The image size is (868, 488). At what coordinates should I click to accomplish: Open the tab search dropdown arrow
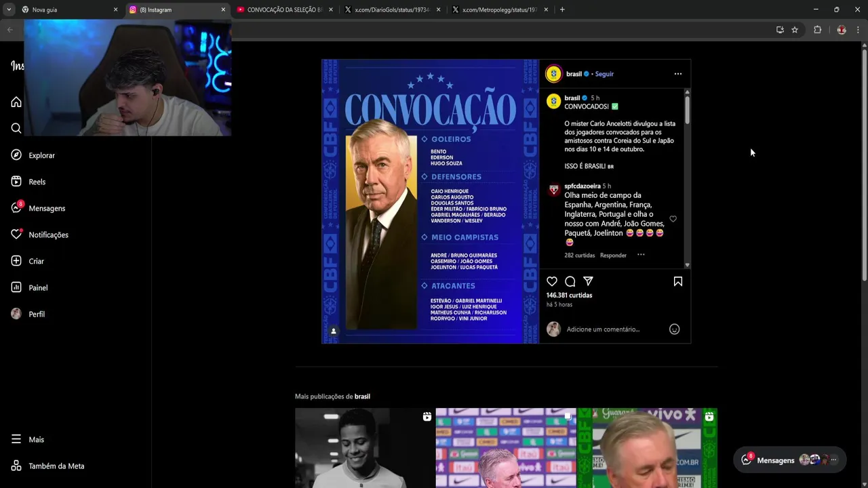click(8, 9)
